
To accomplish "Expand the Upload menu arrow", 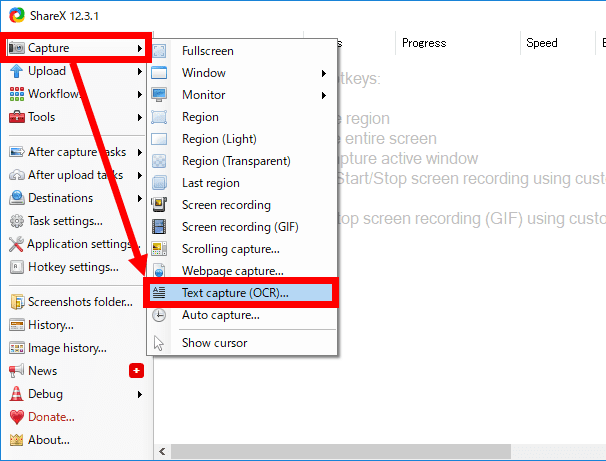I will (140, 71).
